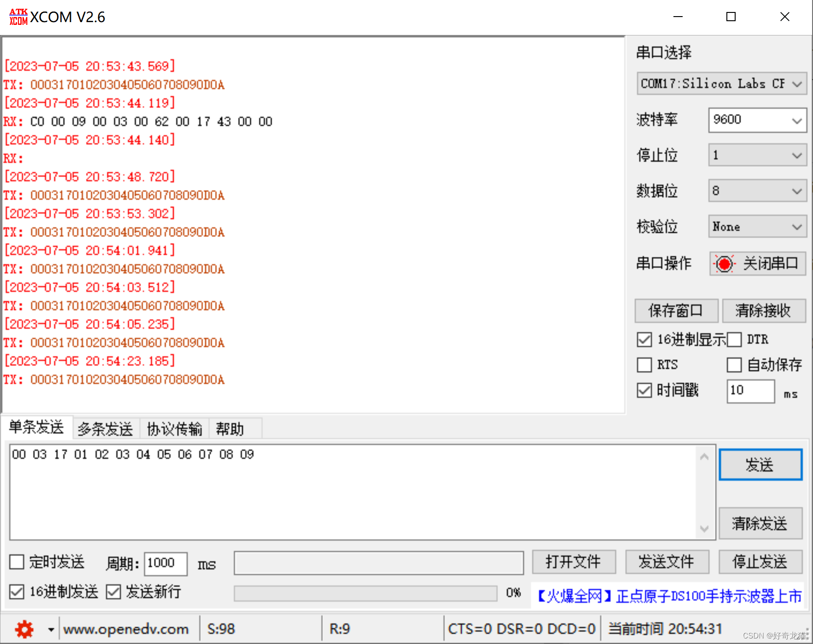This screenshot has width=813, height=644.
Task: Click the www.openedv.com status bar link
Action: click(x=126, y=629)
